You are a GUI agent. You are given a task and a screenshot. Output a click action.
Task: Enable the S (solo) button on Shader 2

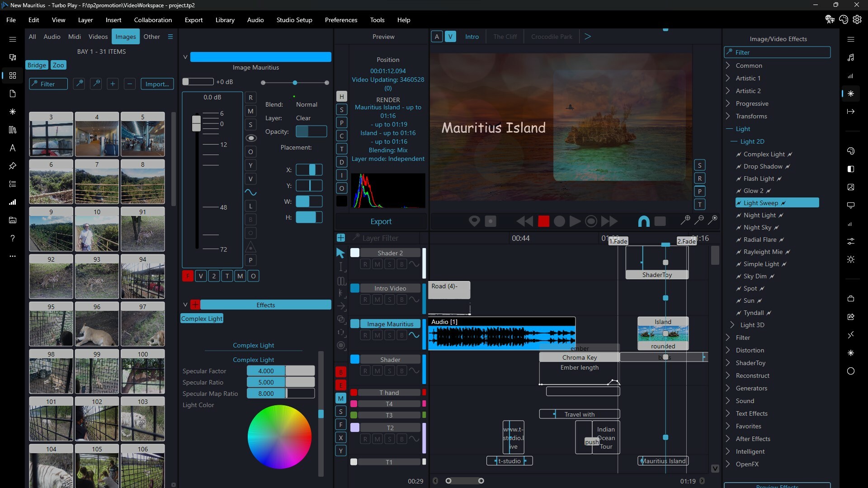tap(389, 265)
